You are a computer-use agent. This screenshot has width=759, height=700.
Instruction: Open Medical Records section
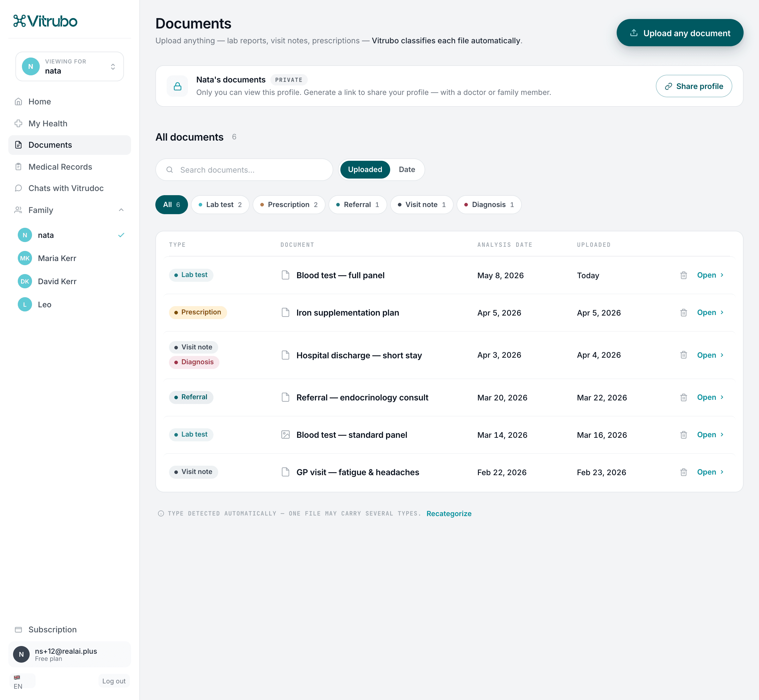(70, 167)
